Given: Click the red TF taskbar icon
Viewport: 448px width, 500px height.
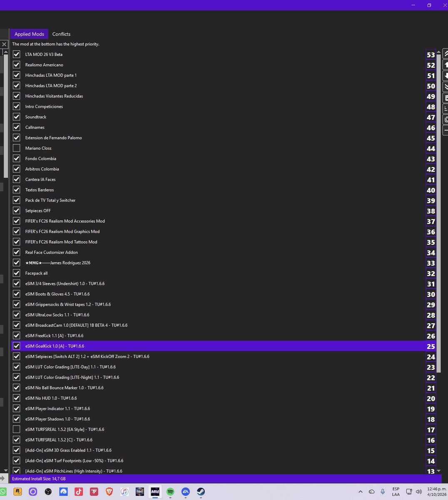Looking at the screenshot, I should pyautogui.click(x=94, y=492).
